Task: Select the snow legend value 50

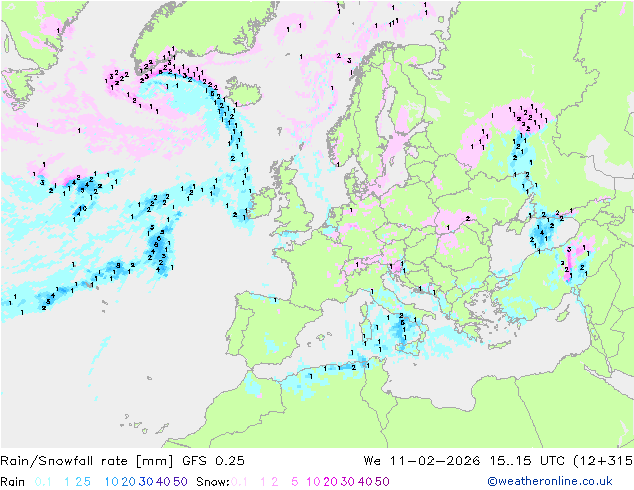Action: 383,482
